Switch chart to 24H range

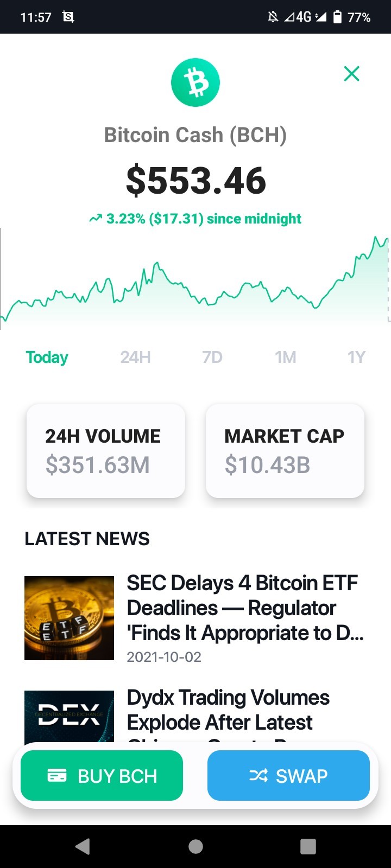coord(136,357)
